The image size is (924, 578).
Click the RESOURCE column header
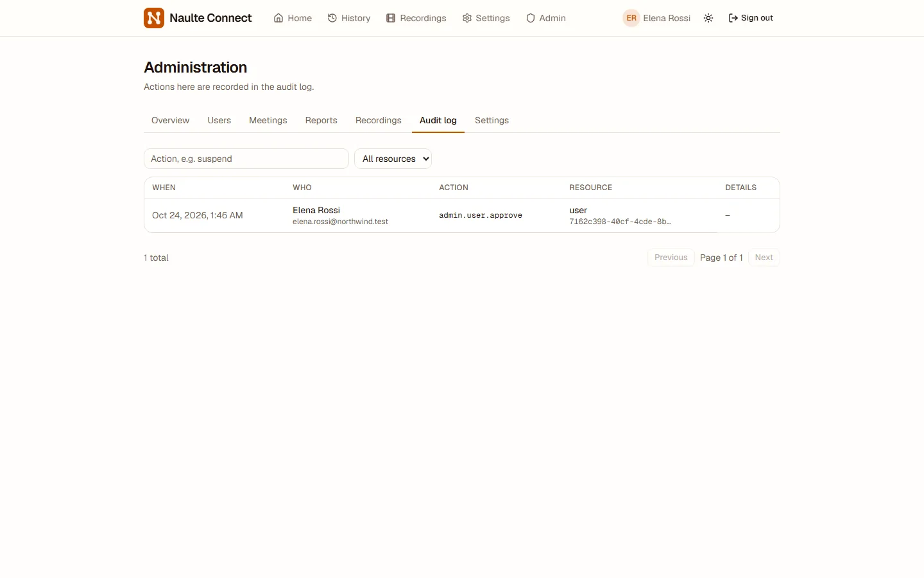click(590, 188)
